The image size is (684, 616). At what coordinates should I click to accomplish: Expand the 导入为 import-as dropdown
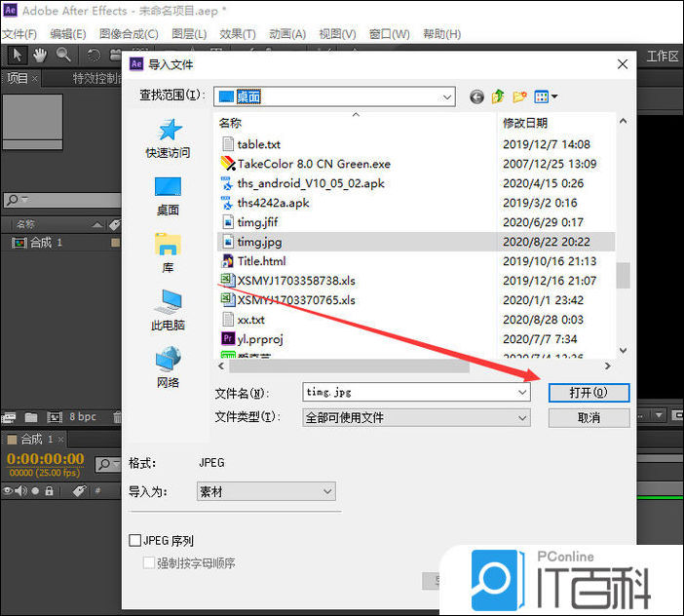click(x=327, y=491)
